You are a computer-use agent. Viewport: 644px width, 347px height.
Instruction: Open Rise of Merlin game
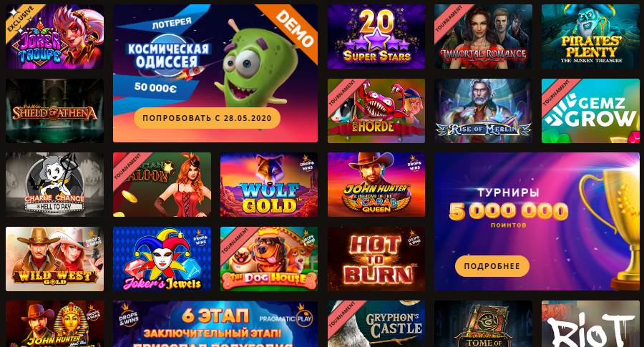point(484,111)
